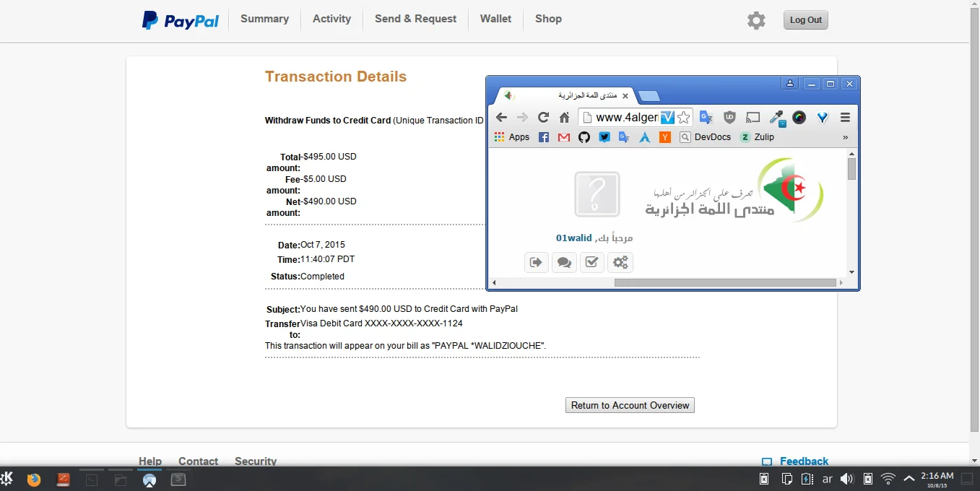Open the forum messages chat bubble icon

click(x=564, y=262)
